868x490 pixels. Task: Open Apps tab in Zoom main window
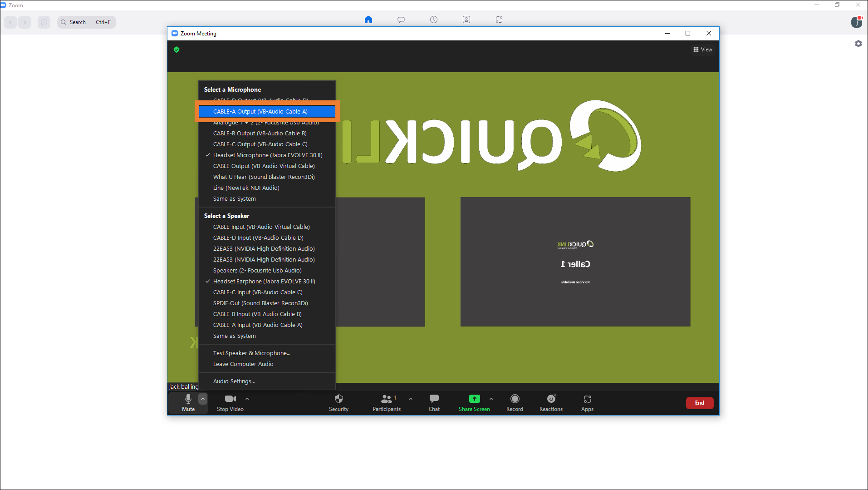(499, 20)
